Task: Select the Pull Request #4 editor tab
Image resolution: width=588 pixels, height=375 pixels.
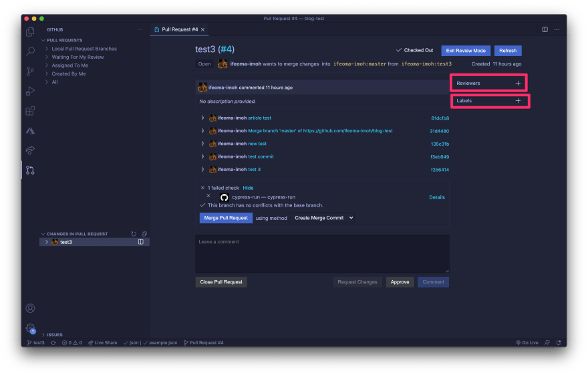Action: pyautogui.click(x=178, y=29)
